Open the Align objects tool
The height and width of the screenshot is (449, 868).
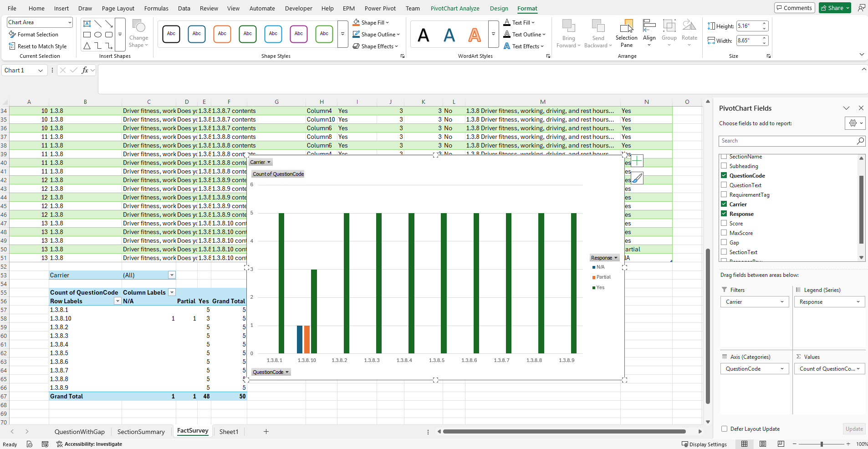[649, 34]
